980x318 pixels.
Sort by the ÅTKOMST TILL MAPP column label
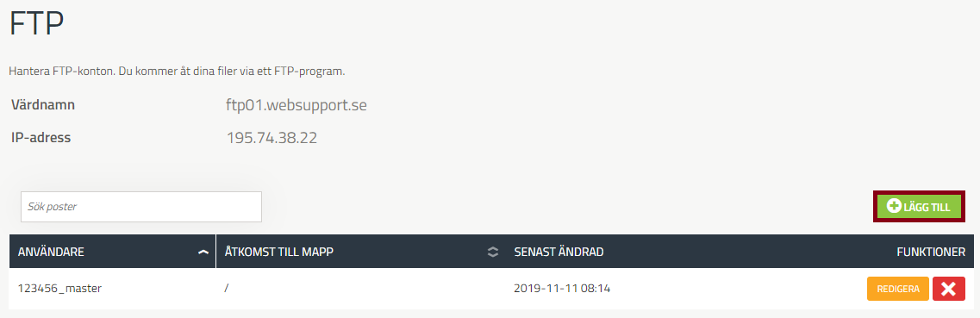tap(278, 252)
